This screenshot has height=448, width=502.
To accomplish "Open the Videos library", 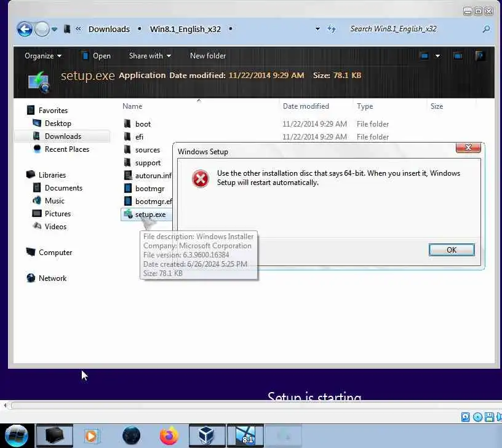I will 56,227.
